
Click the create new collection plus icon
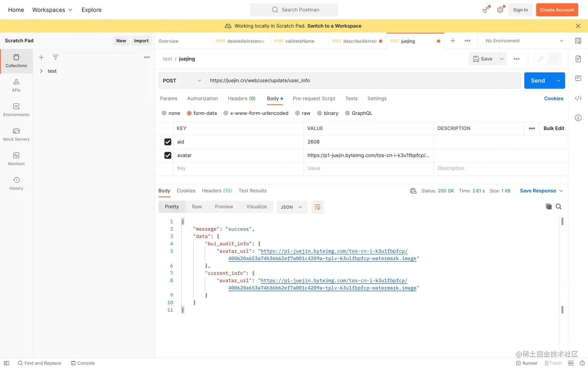41,57
